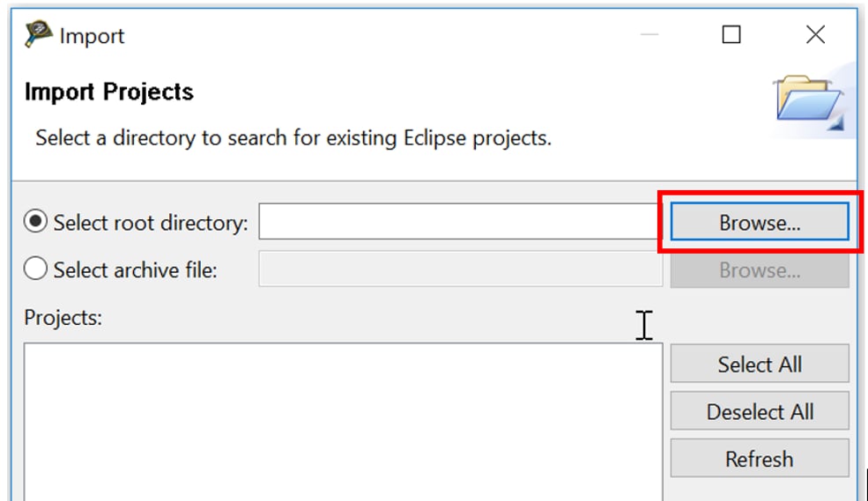Close the Import dialog

[x=815, y=35]
